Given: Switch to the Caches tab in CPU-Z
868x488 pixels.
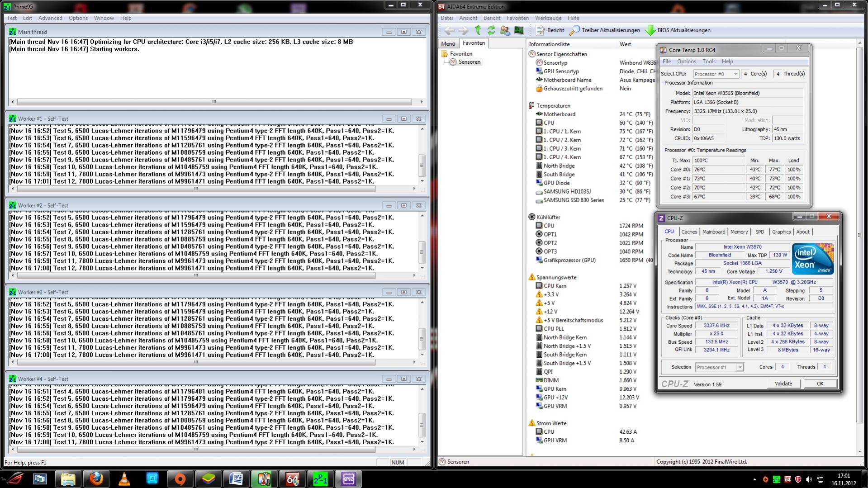Looking at the screenshot, I should pyautogui.click(x=689, y=232).
